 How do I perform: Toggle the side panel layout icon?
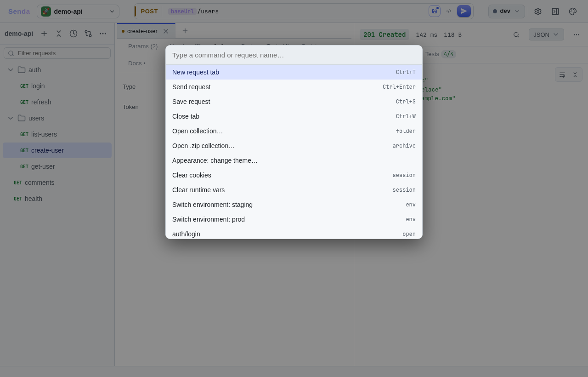coord(555,11)
